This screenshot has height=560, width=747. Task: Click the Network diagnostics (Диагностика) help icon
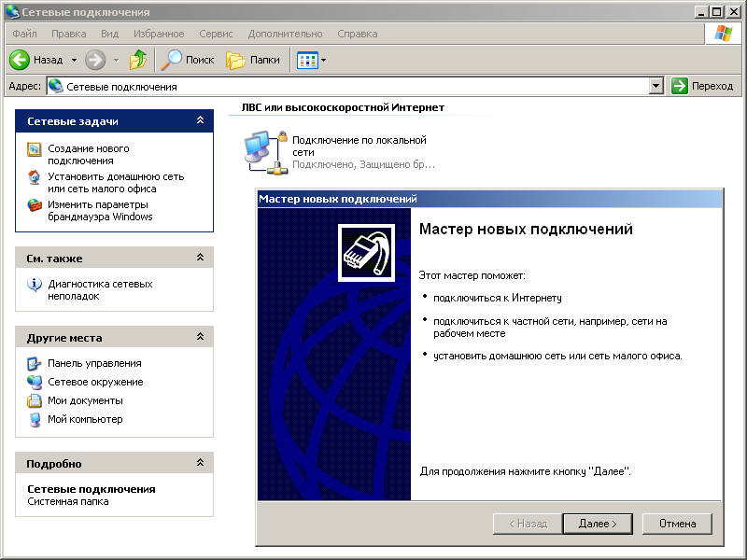tap(35, 285)
